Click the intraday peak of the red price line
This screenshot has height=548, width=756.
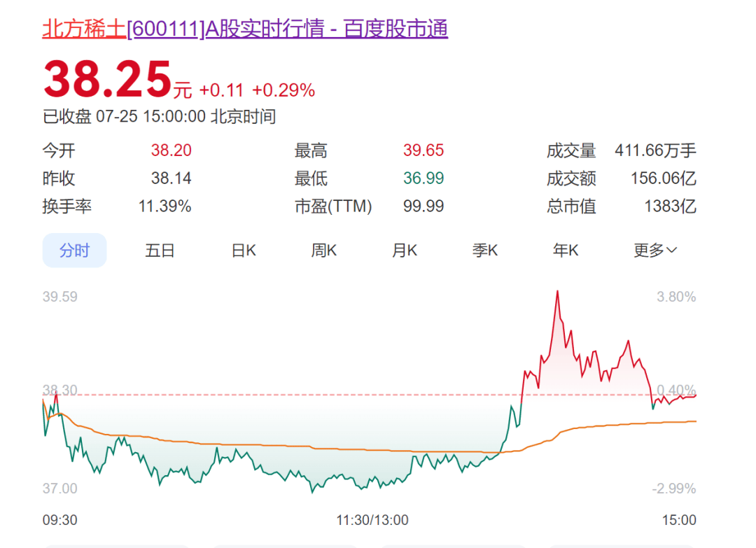(x=557, y=291)
